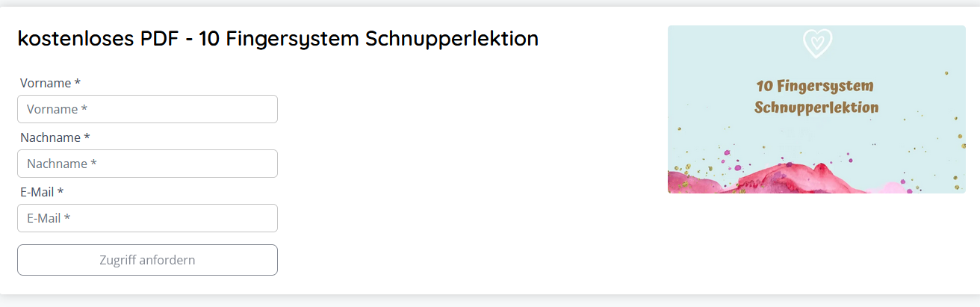Select the E-Mail input box
The height and width of the screenshot is (307, 980).
(147, 218)
